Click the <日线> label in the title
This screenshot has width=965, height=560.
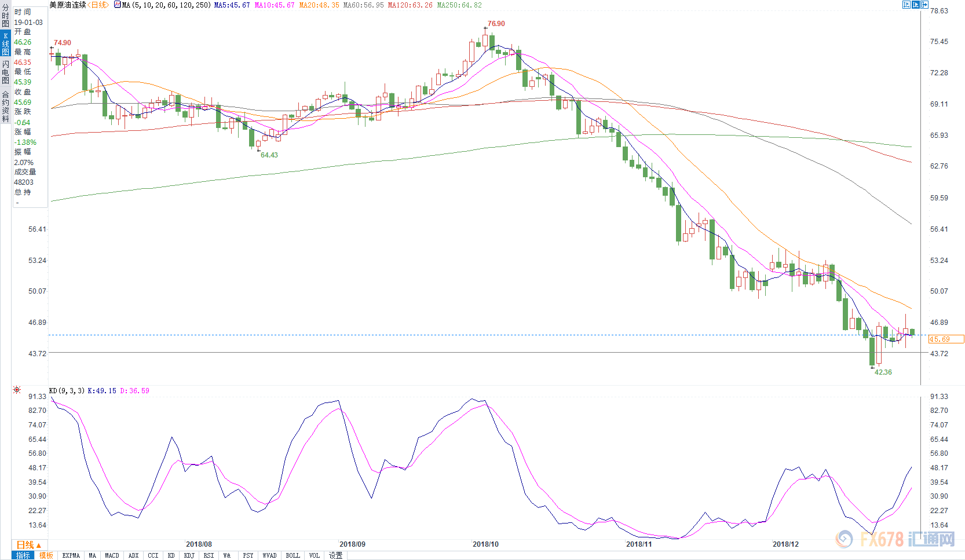98,5
